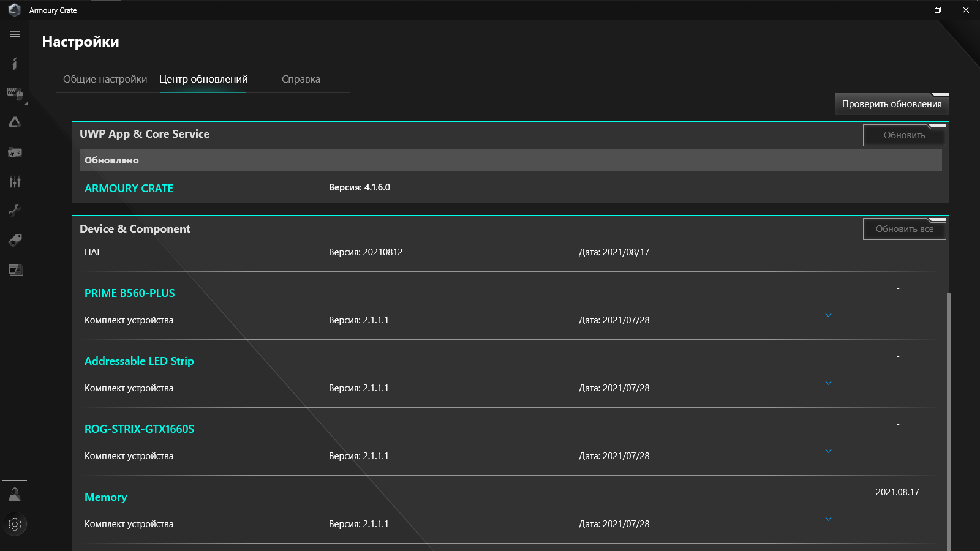980x551 pixels.
Task: Switch to the Общие настройки tab
Action: click(x=105, y=79)
